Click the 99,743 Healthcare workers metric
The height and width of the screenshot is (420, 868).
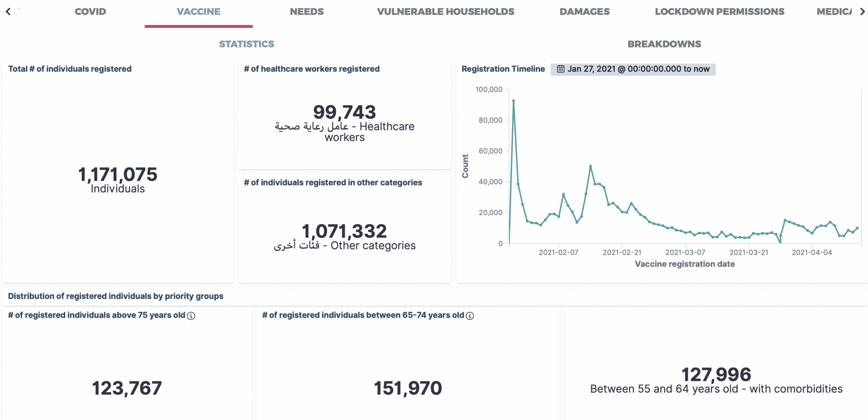344,112
